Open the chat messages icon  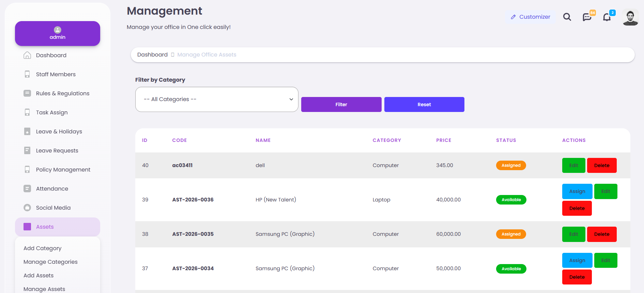pyautogui.click(x=587, y=17)
